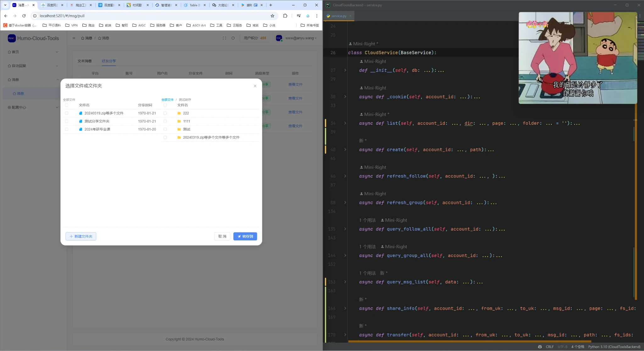Bookmark page with star icon

coord(272,16)
